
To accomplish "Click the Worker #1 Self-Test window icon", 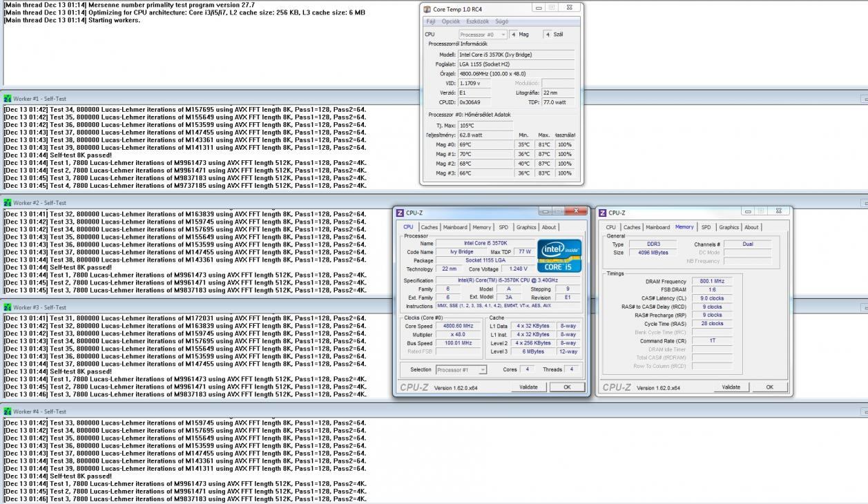I will pyautogui.click(x=8, y=98).
